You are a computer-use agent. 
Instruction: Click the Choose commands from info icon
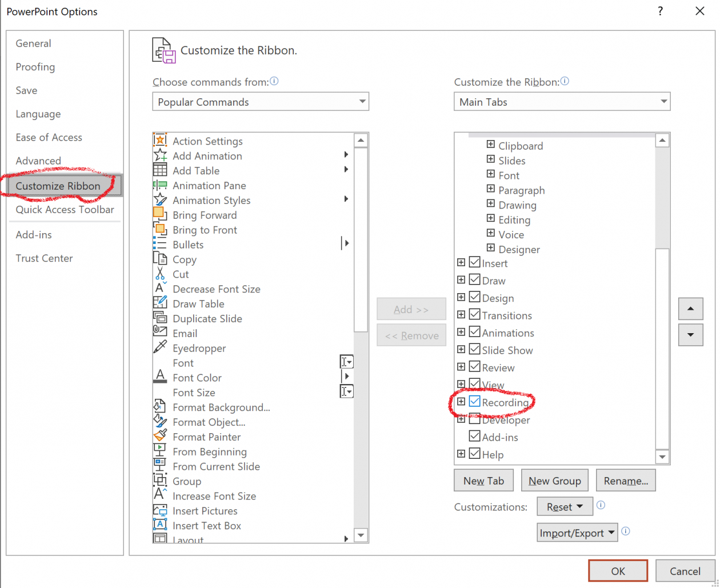[274, 81]
